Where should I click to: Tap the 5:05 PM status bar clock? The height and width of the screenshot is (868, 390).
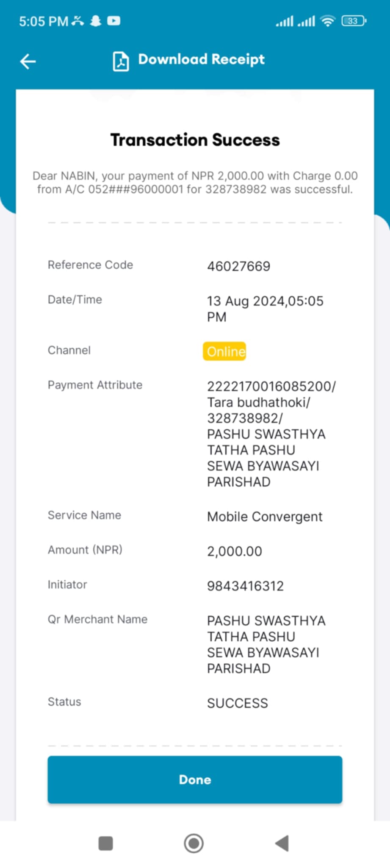tap(44, 21)
